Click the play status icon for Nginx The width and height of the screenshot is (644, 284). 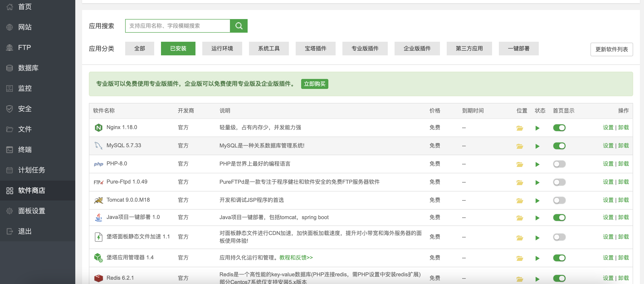[x=537, y=128]
